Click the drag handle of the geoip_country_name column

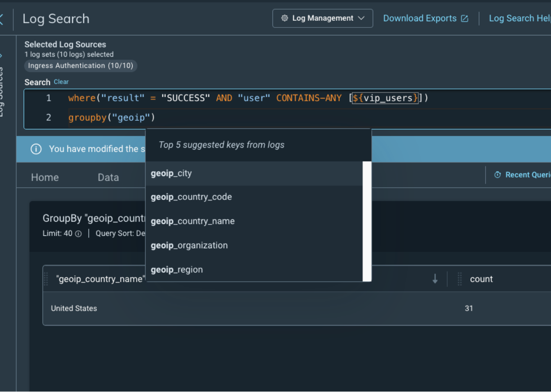46,279
